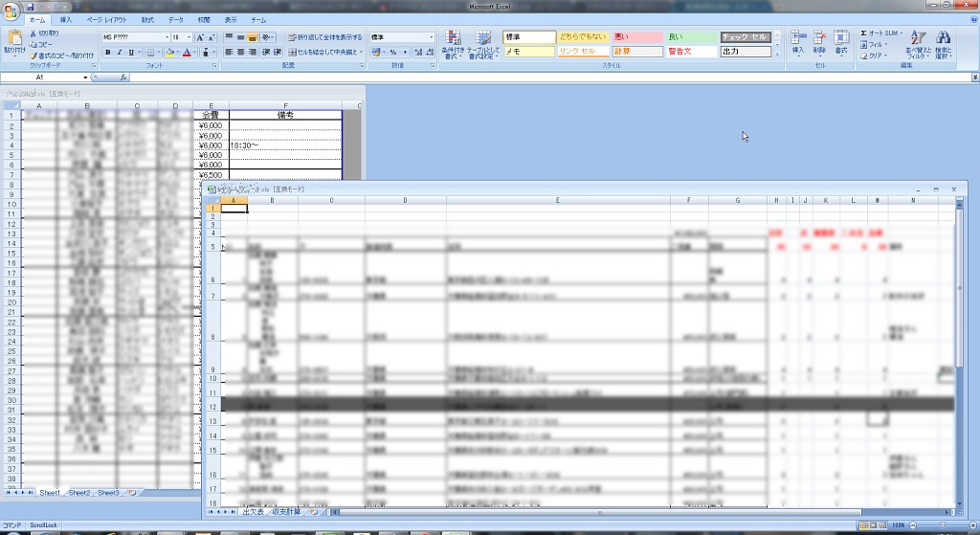Expand the cell styles gallery
Screen dimensions: 980x535
tap(777, 55)
